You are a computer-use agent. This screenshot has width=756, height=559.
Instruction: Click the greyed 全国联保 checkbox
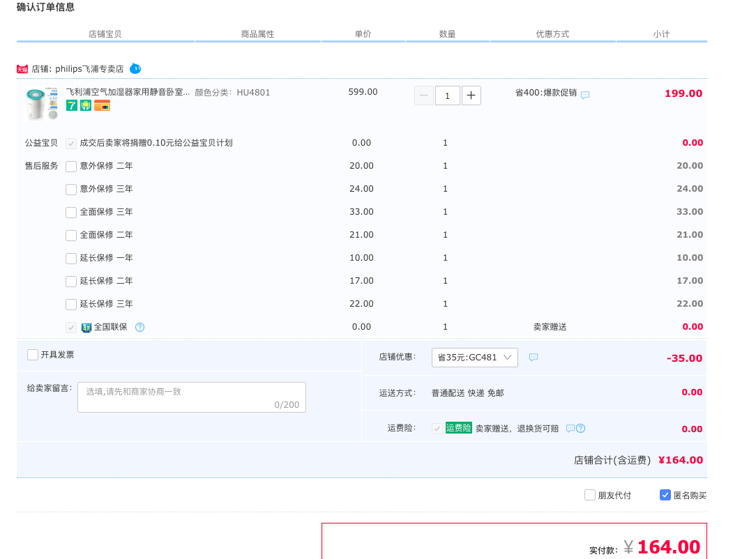71,328
